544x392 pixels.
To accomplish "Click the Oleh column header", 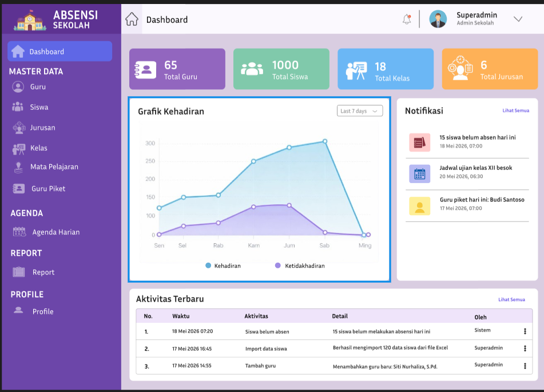I will pos(481,317).
